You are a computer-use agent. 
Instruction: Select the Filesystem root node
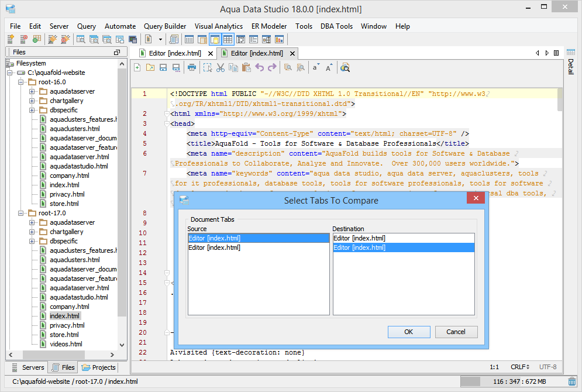pos(31,63)
